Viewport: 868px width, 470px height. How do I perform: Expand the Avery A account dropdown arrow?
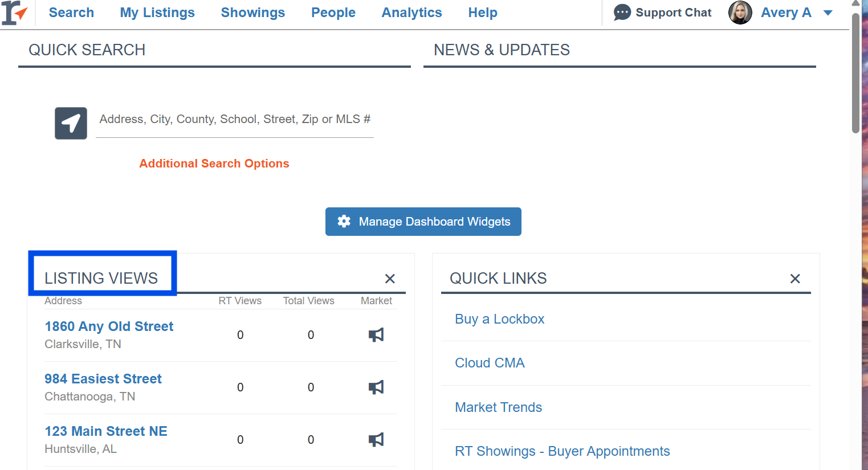[x=828, y=13]
